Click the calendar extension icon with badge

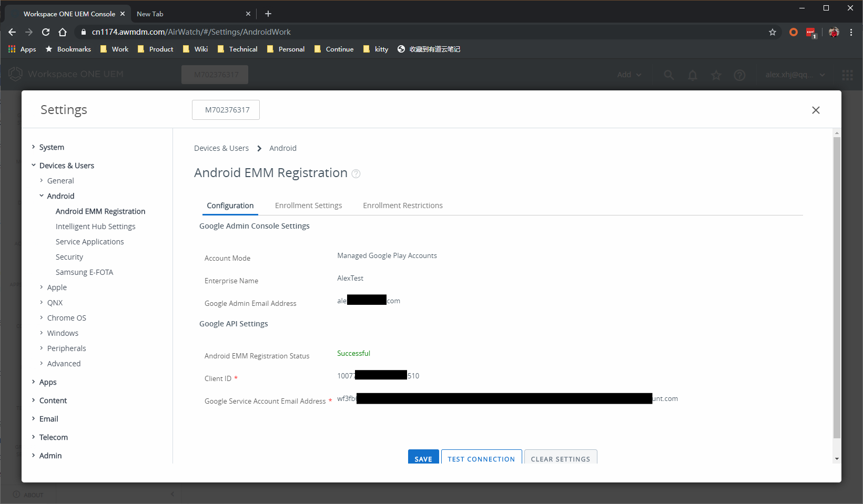[x=811, y=33]
